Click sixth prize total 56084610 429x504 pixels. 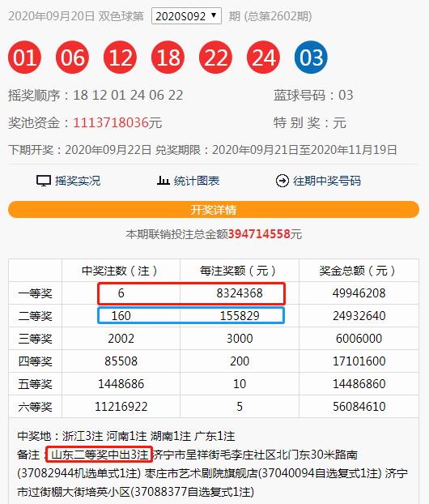[x=359, y=407]
